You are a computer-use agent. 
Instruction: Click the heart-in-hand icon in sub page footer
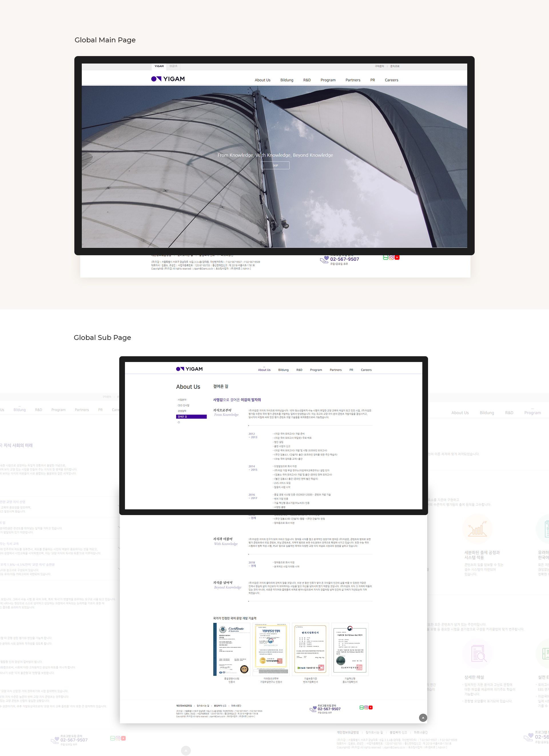[313, 709]
